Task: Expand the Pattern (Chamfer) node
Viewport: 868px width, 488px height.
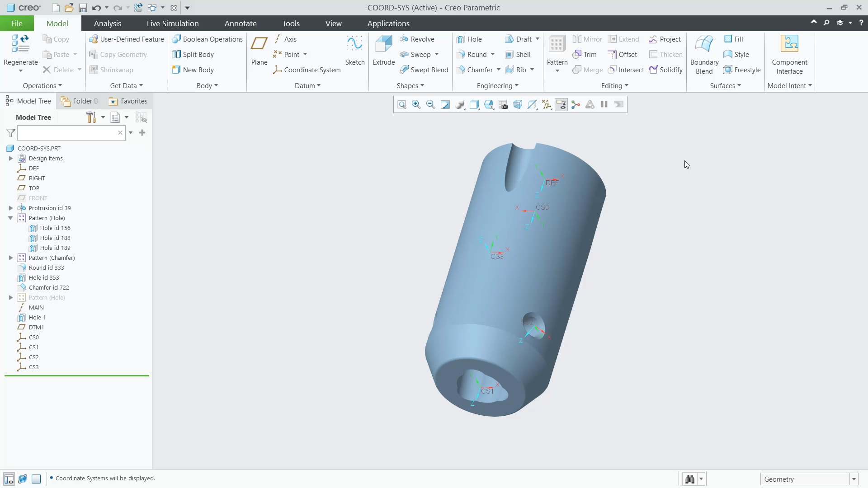Action: coord(10,258)
